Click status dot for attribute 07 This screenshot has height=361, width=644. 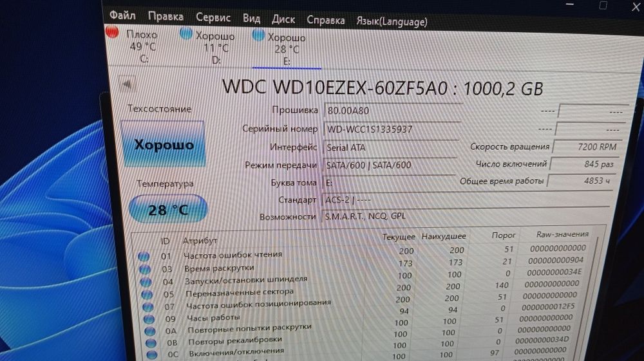pyautogui.click(x=148, y=307)
